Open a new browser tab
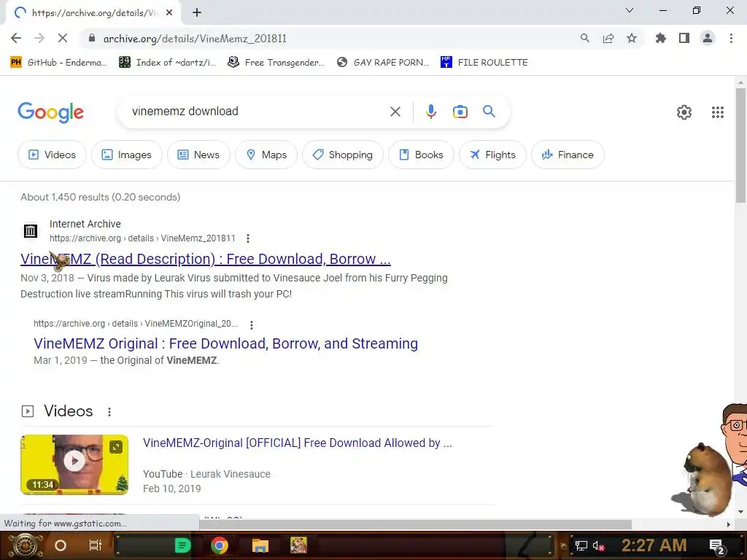Image resolution: width=747 pixels, height=560 pixels. point(197,12)
